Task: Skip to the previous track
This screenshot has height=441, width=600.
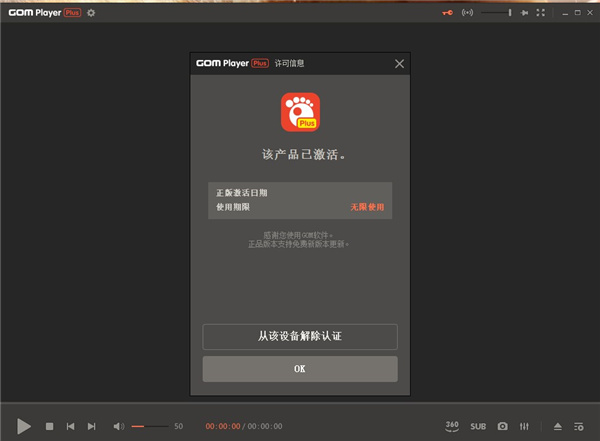Action: (70, 426)
